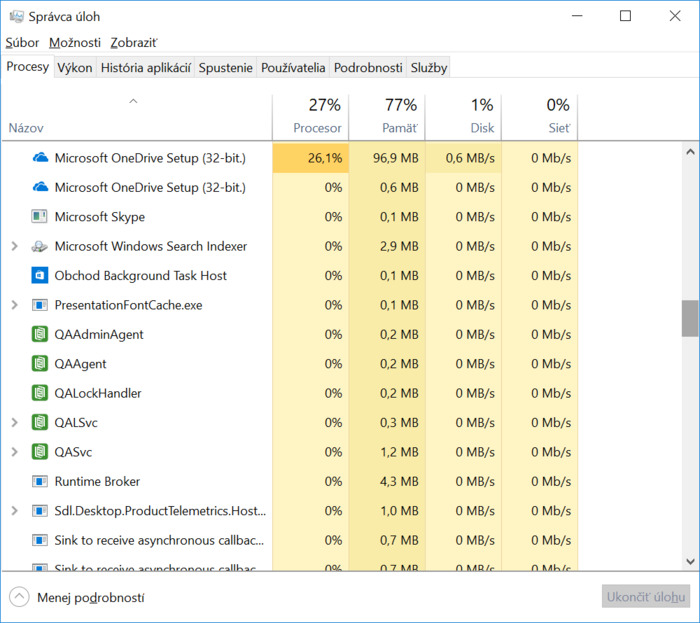Click OneDrive cloud icon with 26,1% CPU
This screenshot has height=623, width=700.
[40, 158]
